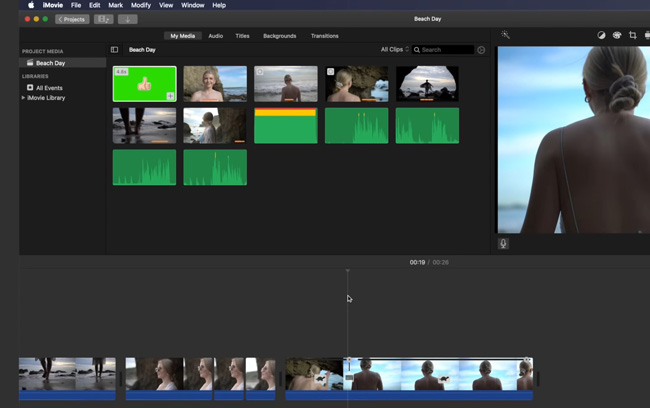Click the media Search field
This screenshot has height=408, width=650.
click(x=443, y=50)
